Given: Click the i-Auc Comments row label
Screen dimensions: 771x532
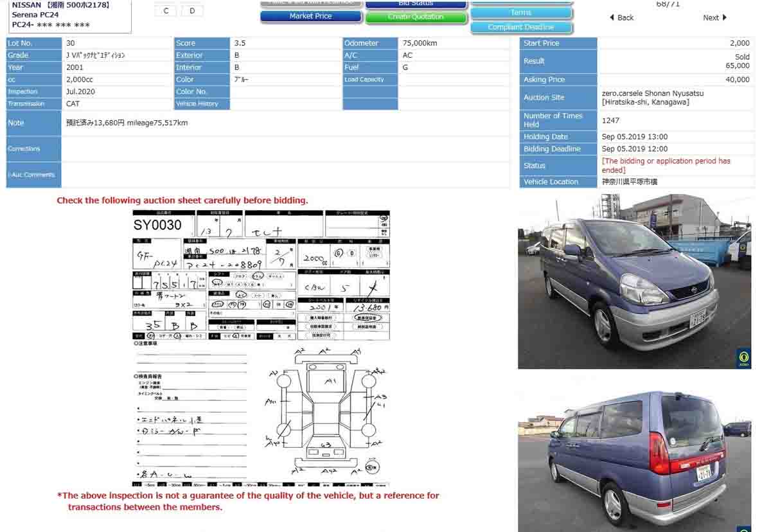Looking at the screenshot, I should click(33, 175).
